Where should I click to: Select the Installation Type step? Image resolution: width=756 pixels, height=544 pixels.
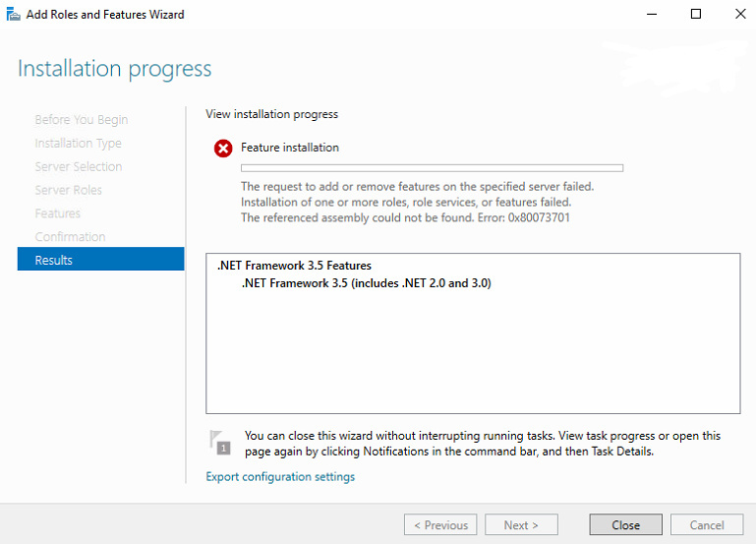[78, 144]
